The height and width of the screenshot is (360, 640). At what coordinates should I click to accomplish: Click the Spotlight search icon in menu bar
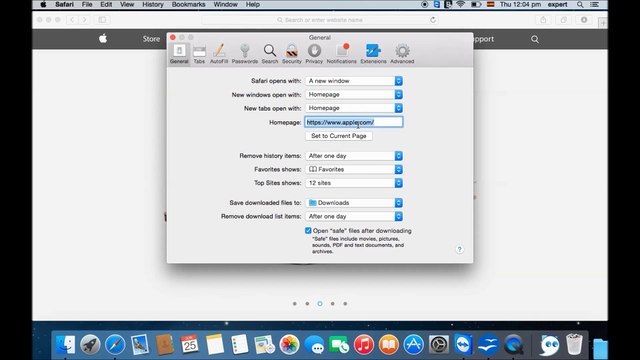(x=580, y=4)
